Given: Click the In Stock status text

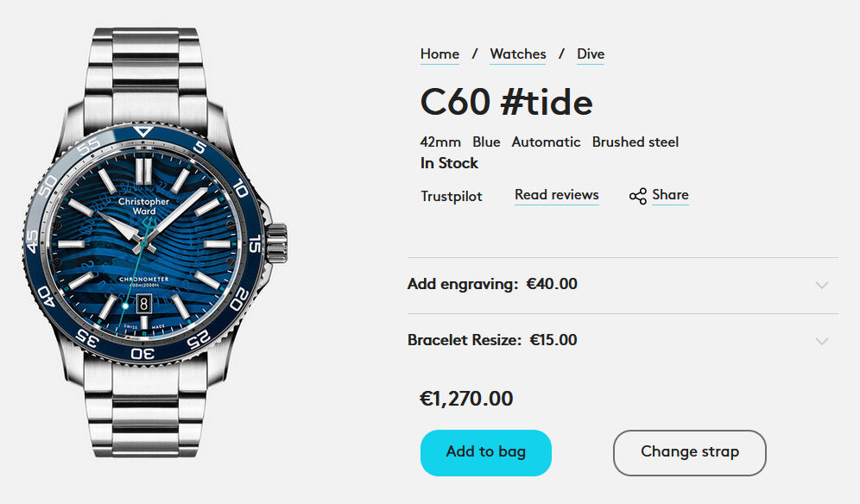Looking at the screenshot, I should point(449,163).
